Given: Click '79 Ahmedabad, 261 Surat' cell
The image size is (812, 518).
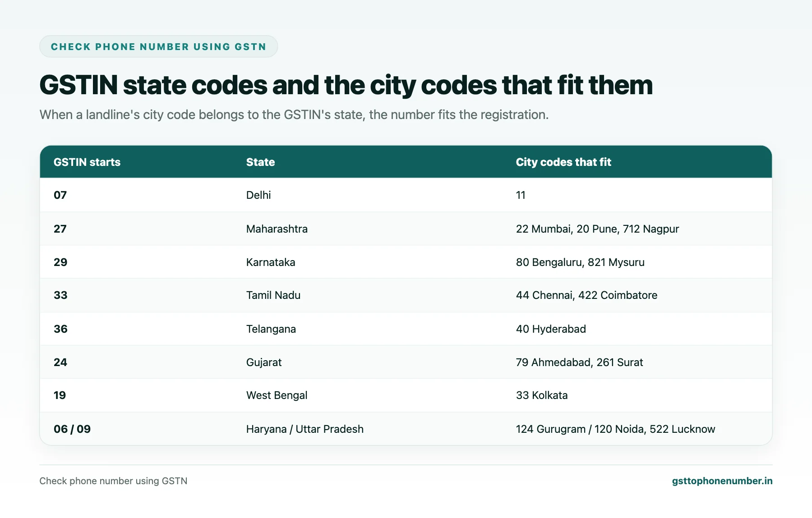Looking at the screenshot, I should [579, 362].
